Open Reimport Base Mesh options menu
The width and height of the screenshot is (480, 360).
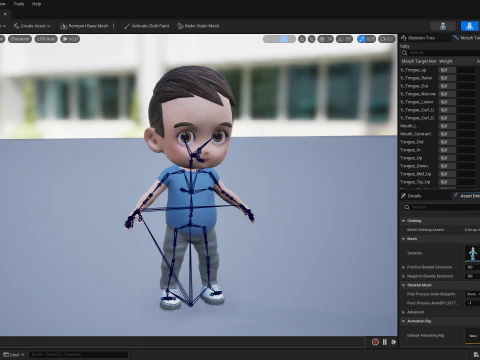114,26
